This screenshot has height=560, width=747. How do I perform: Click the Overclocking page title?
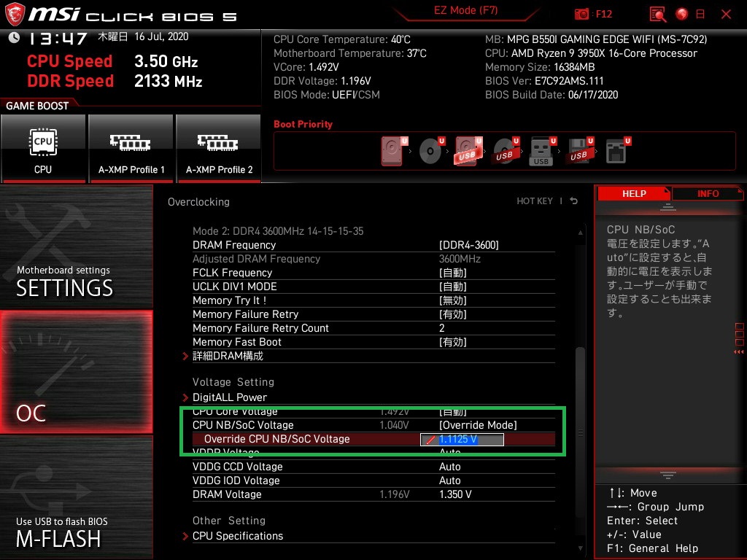click(x=198, y=202)
